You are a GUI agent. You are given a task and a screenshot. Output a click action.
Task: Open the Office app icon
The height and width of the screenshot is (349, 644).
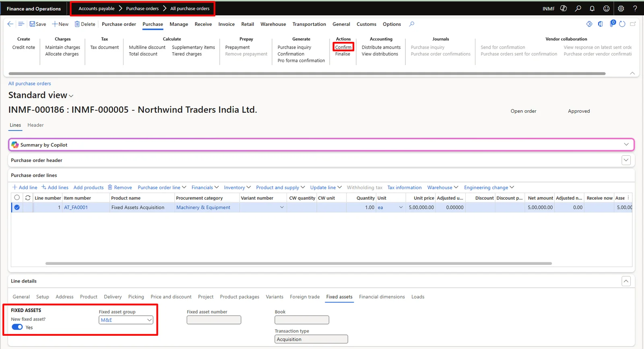tap(600, 24)
